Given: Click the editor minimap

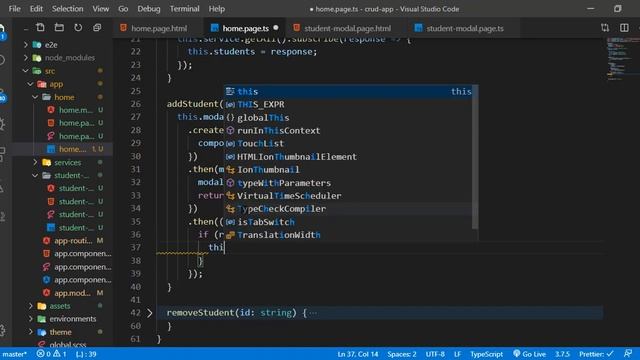Looking at the screenshot, I should tap(622, 59).
